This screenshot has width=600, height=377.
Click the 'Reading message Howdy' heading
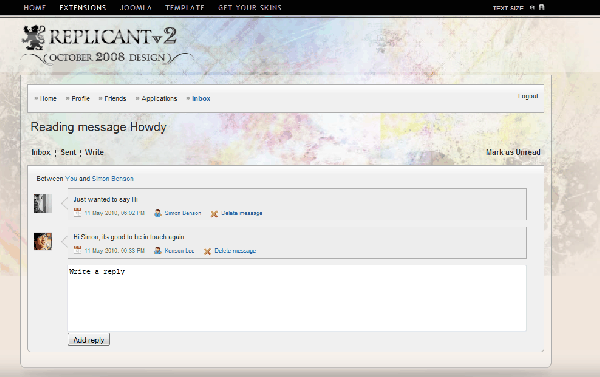pyautogui.click(x=99, y=127)
